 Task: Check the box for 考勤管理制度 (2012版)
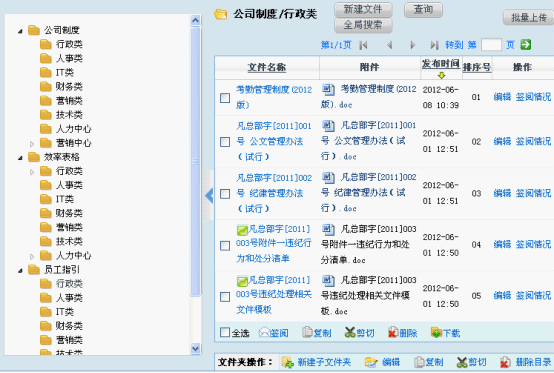point(225,98)
